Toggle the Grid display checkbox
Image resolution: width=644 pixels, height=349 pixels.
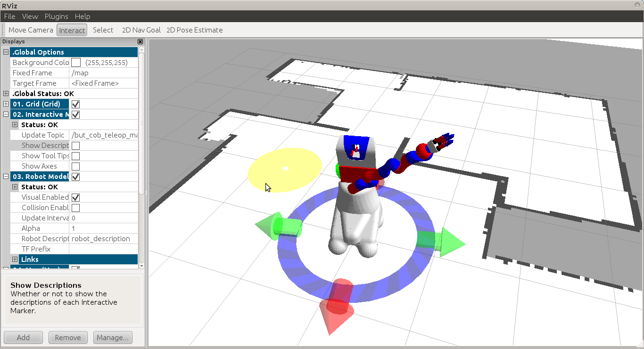(75, 104)
